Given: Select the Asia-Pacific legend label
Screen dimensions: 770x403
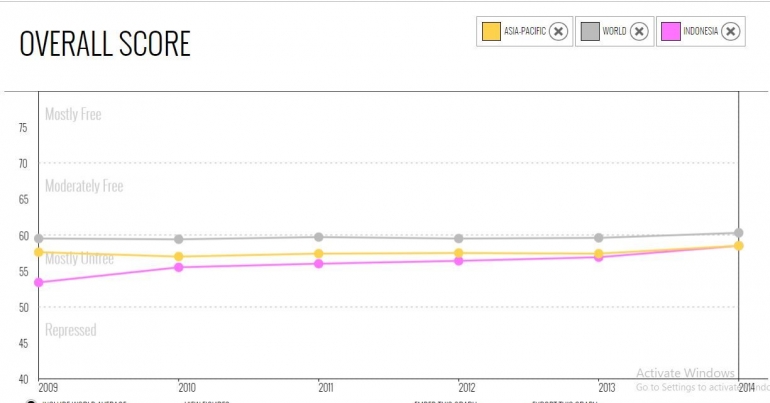Looking at the screenshot, I should point(525,32).
